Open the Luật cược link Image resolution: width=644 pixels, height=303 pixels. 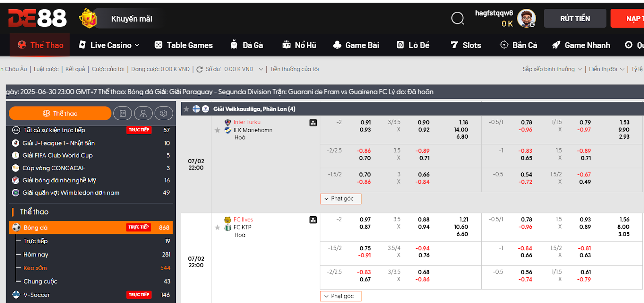click(x=46, y=69)
